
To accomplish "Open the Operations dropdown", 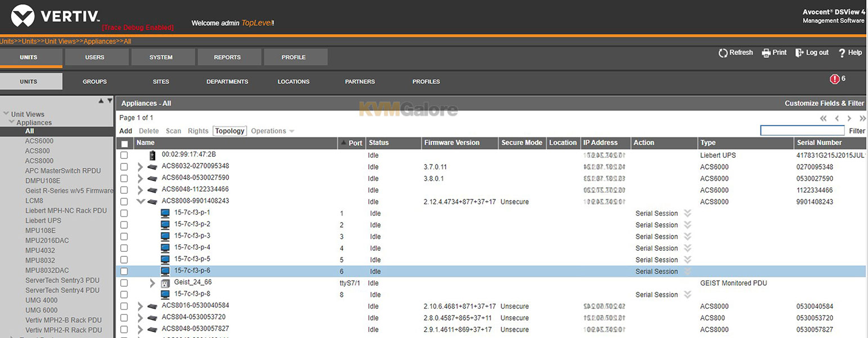I will pos(272,131).
